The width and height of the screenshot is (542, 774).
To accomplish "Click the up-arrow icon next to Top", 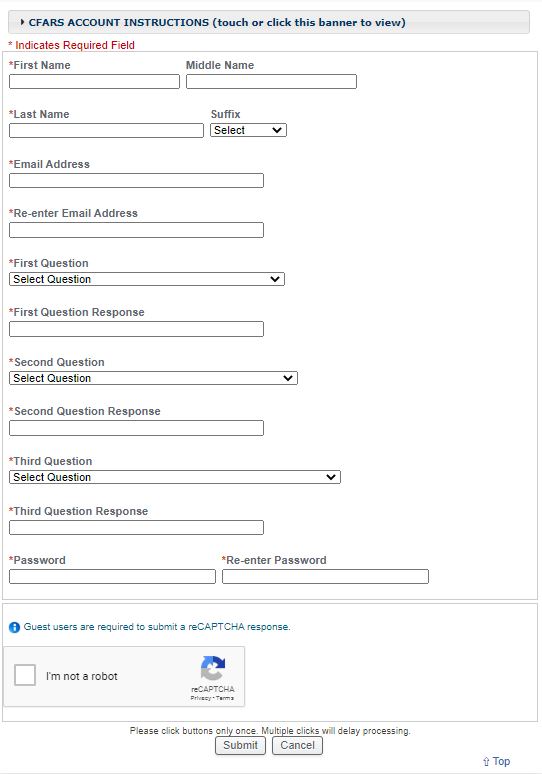I will [x=486, y=762].
